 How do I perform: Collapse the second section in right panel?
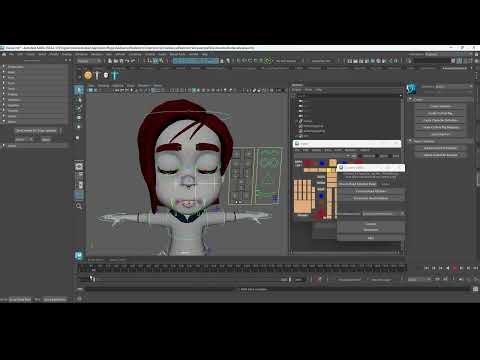pos(410,141)
